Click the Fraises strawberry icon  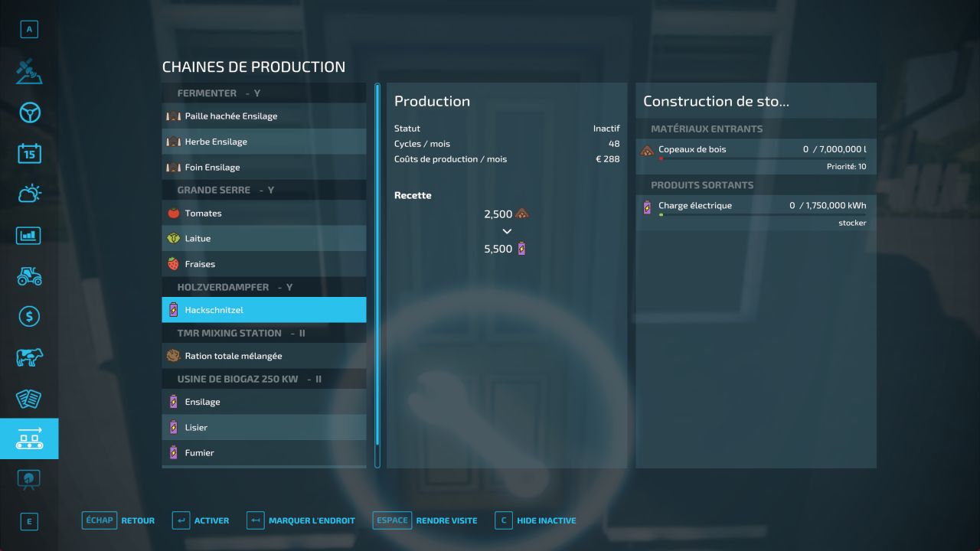(174, 264)
